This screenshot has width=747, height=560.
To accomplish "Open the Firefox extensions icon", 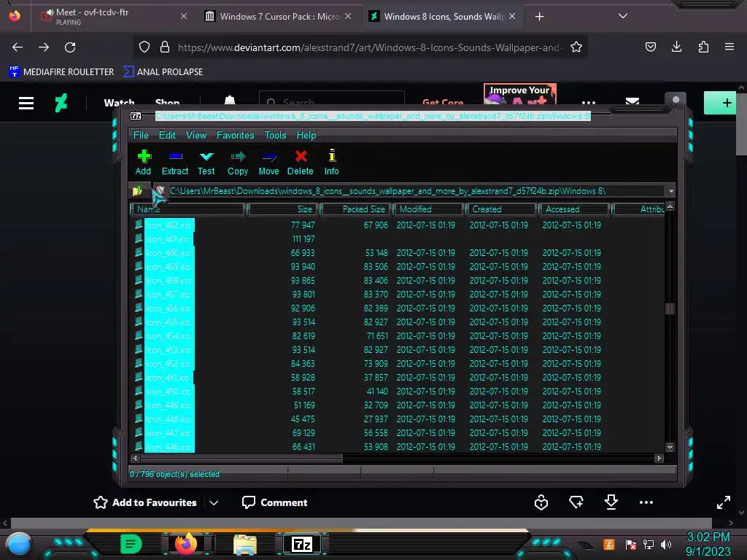I will click(703, 47).
